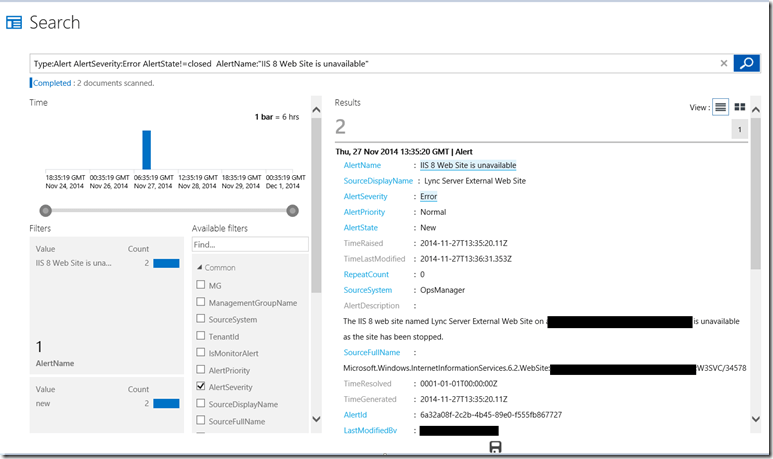Click the blue Nov 27 bar in time chart
The height and width of the screenshot is (459, 773).
pos(146,149)
